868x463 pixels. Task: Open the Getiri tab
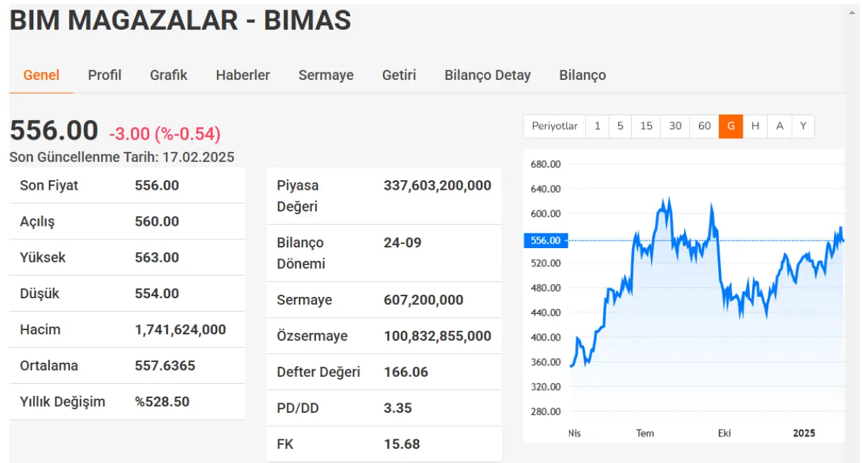[x=399, y=75]
